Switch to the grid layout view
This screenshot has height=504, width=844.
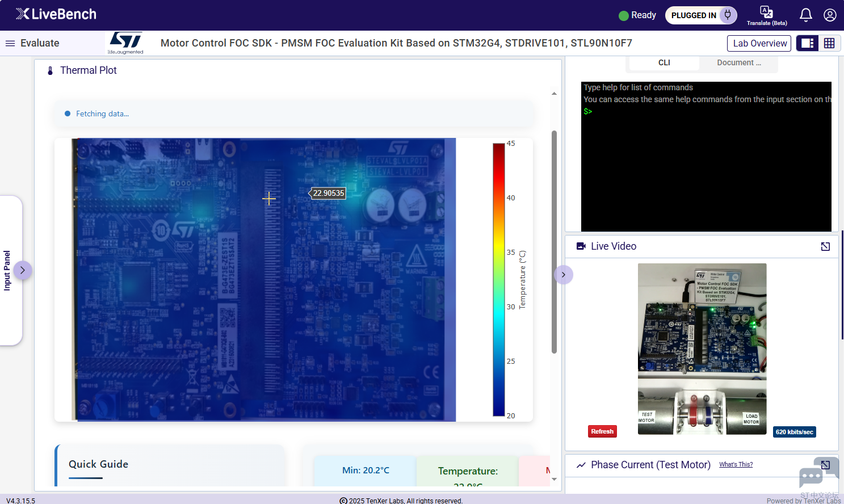click(x=829, y=43)
